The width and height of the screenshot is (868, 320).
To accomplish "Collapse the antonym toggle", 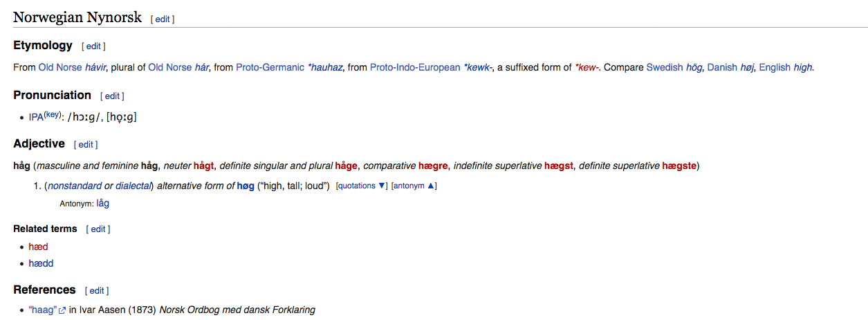I will pos(414,186).
